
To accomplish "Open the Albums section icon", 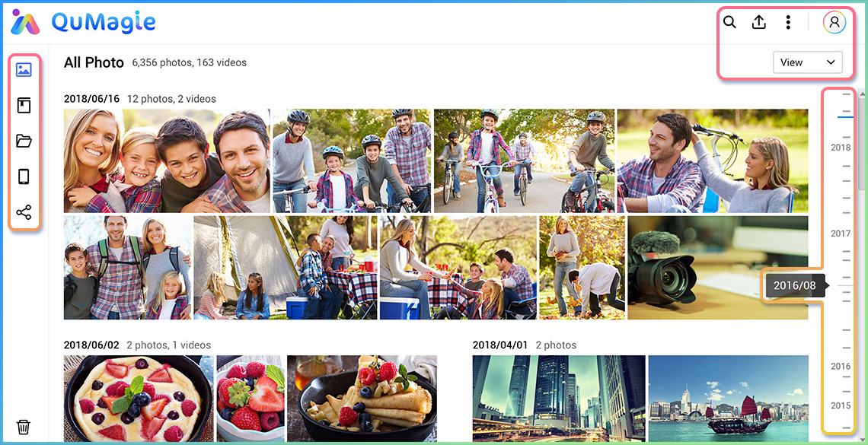I will click(24, 106).
